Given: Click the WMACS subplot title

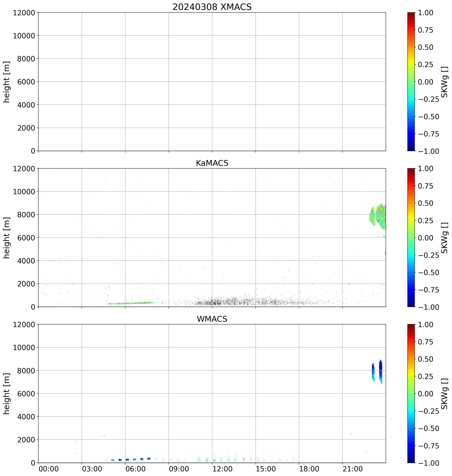Looking at the screenshot, I should point(212,319).
